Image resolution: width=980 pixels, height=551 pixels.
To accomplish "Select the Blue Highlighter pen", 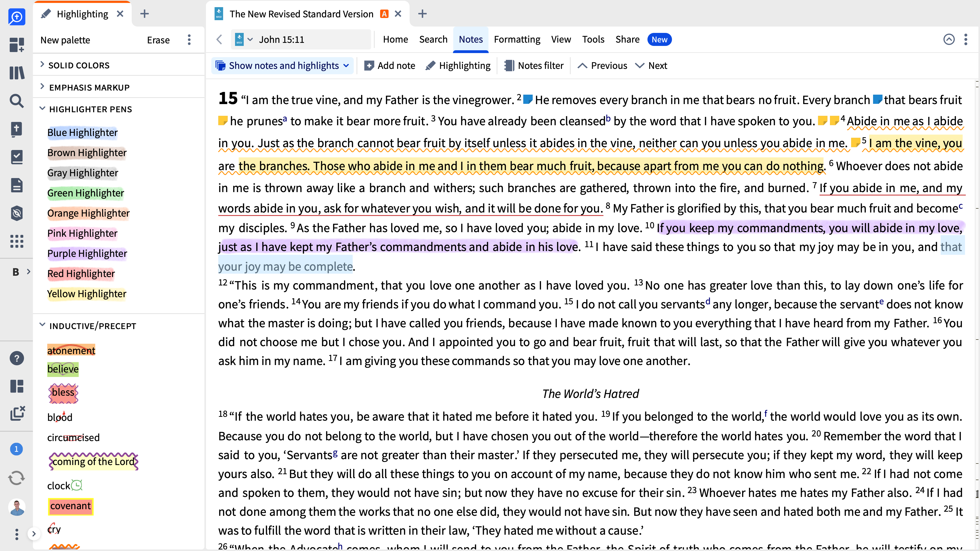I will click(82, 132).
